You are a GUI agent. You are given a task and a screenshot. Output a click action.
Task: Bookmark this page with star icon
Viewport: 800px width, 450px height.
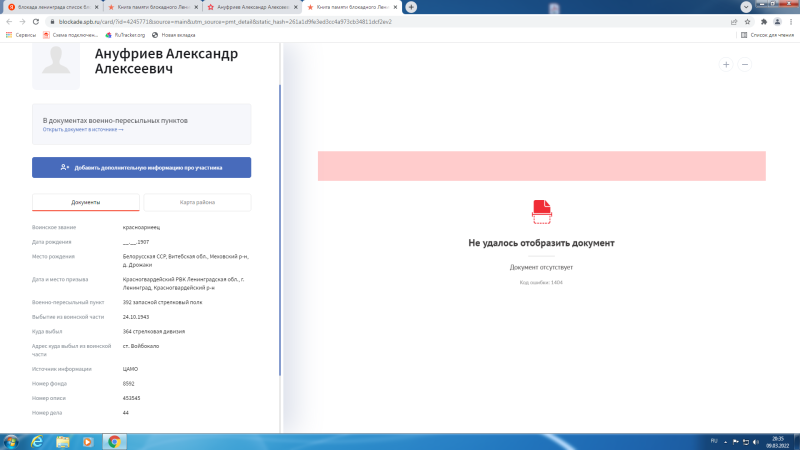(x=748, y=20)
